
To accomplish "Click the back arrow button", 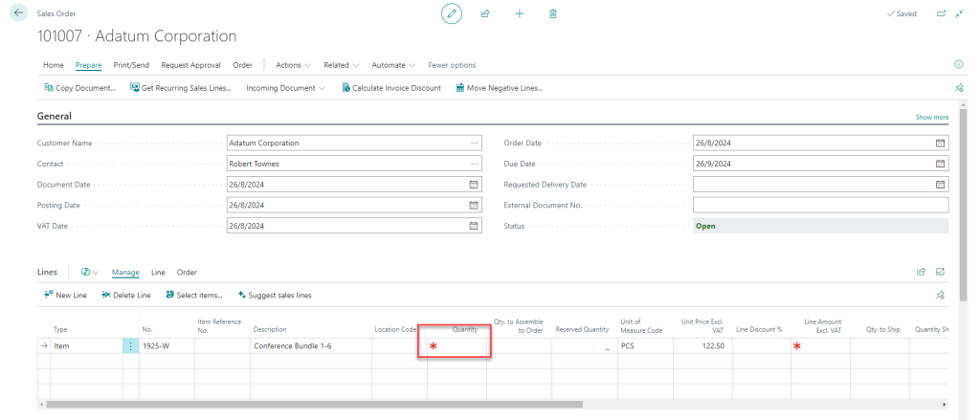I will click(19, 13).
